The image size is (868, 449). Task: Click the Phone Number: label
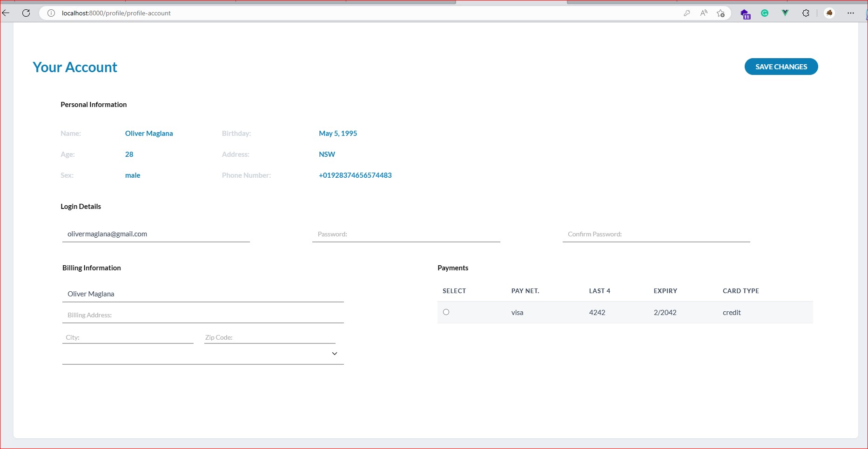tap(246, 175)
